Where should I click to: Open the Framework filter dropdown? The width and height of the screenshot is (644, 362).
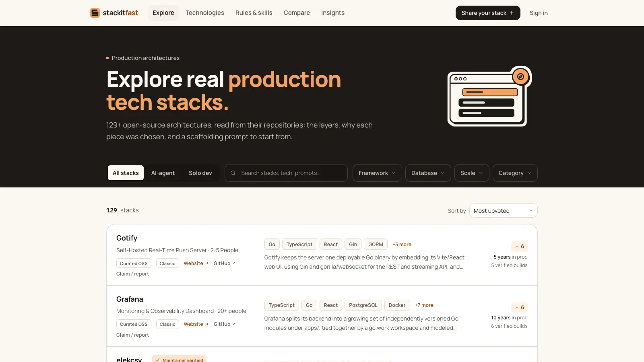377,173
